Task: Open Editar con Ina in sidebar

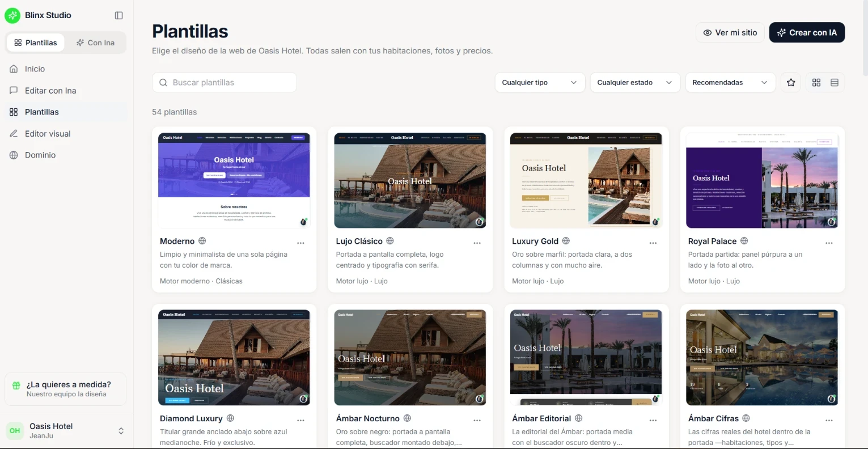Action: [66, 90]
